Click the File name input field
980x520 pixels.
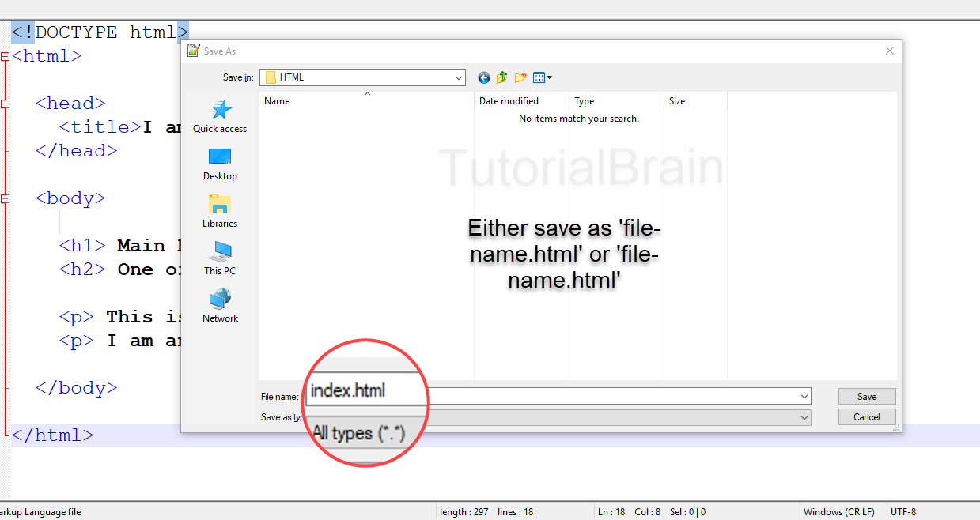click(x=557, y=397)
